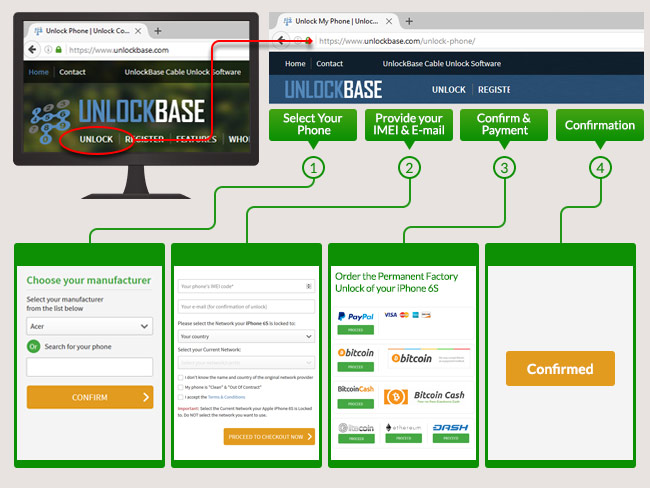The height and width of the screenshot is (488, 650).
Task: Click the 'Search for your phone' input box
Action: point(90,367)
